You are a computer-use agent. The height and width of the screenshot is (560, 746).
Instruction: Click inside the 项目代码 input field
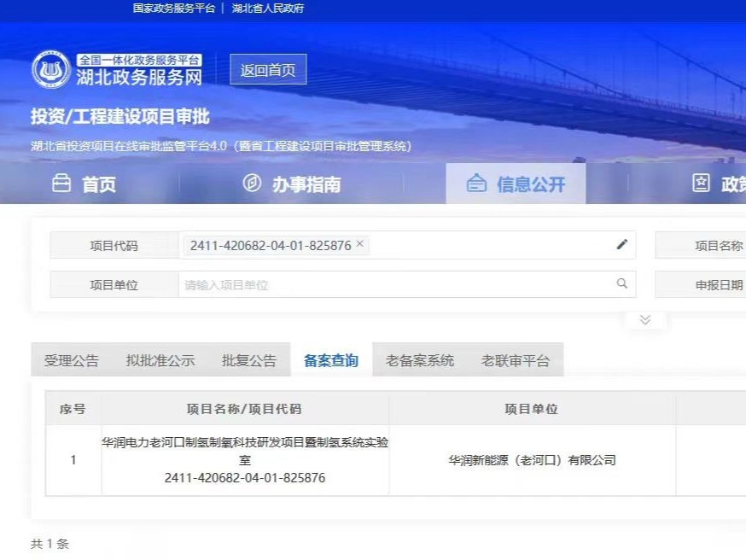pyautogui.click(x=407, y=245)
